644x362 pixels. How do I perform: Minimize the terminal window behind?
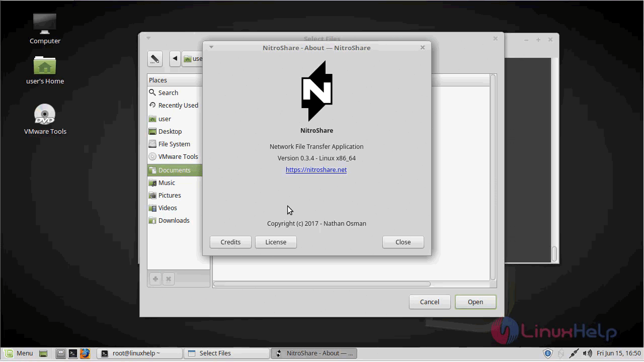point(526,40)
